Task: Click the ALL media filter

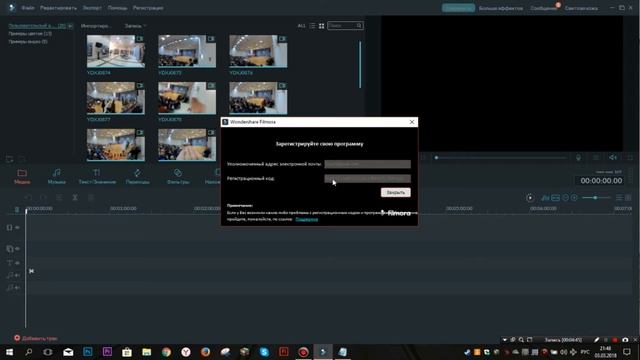Action: tap(301, 26)
